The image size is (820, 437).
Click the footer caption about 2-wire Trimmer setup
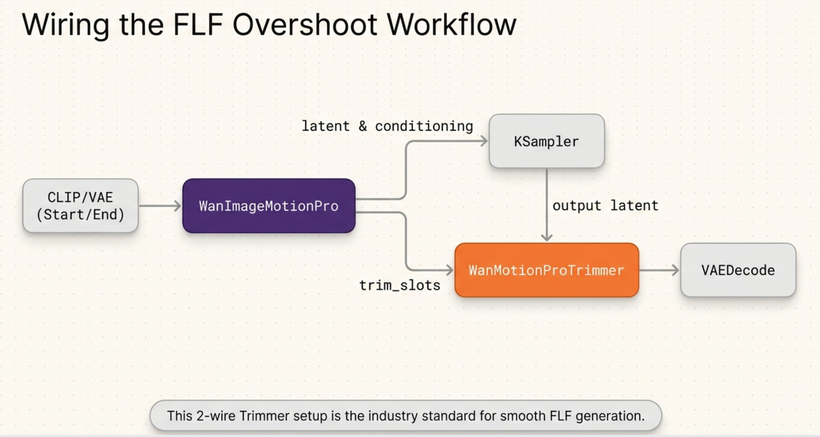(405, 415)
